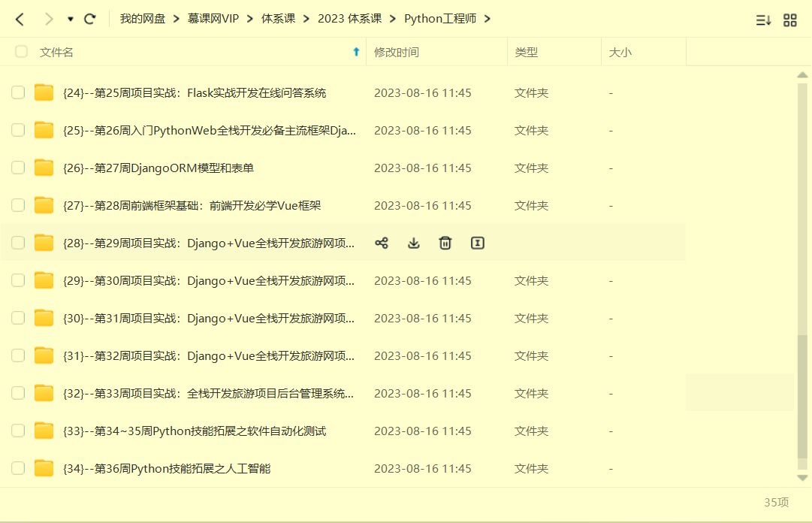
Task: Sort by 文件名 column header
Action: pyautogui.click(x=56, y=53)
